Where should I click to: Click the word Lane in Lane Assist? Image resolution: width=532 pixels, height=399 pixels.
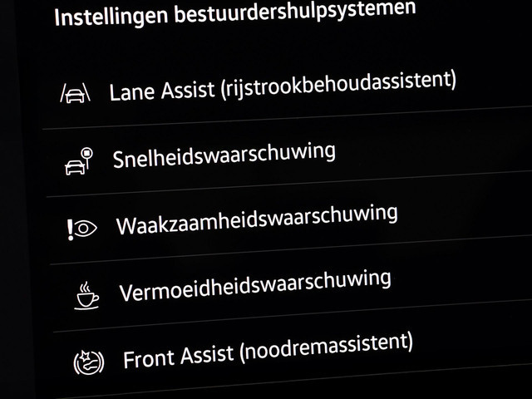coord(132,92)
